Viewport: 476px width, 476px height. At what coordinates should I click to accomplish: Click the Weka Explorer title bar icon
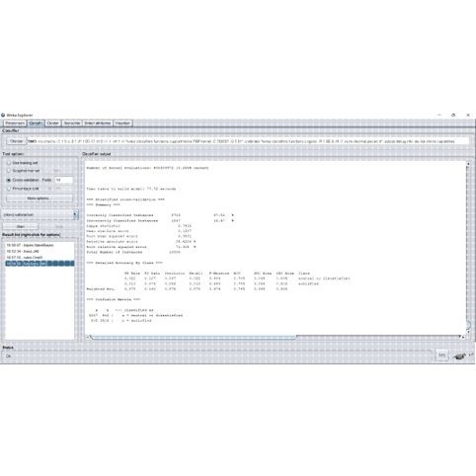(x=3, y=116)
